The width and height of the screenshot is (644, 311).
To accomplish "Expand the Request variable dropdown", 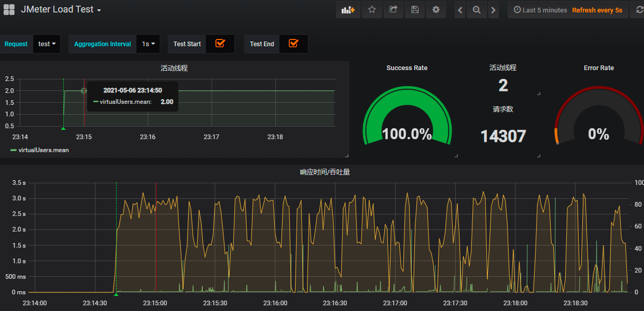I will point(47,44).
